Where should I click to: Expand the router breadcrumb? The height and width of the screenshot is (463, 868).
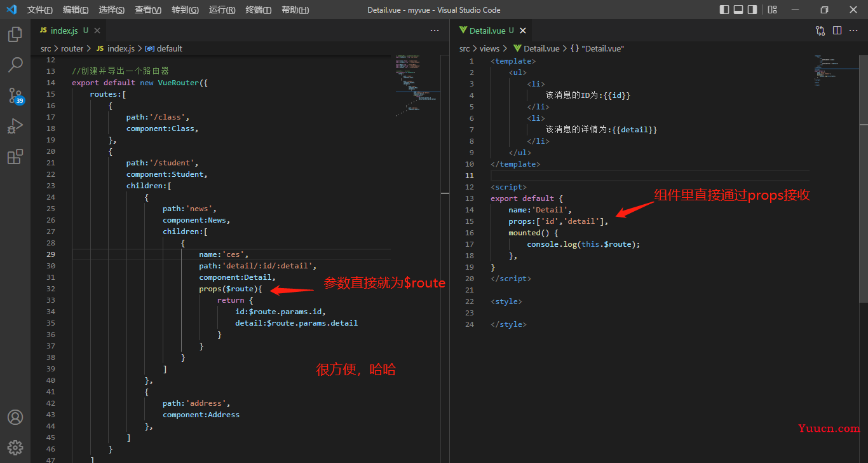(x=72, y=48)
